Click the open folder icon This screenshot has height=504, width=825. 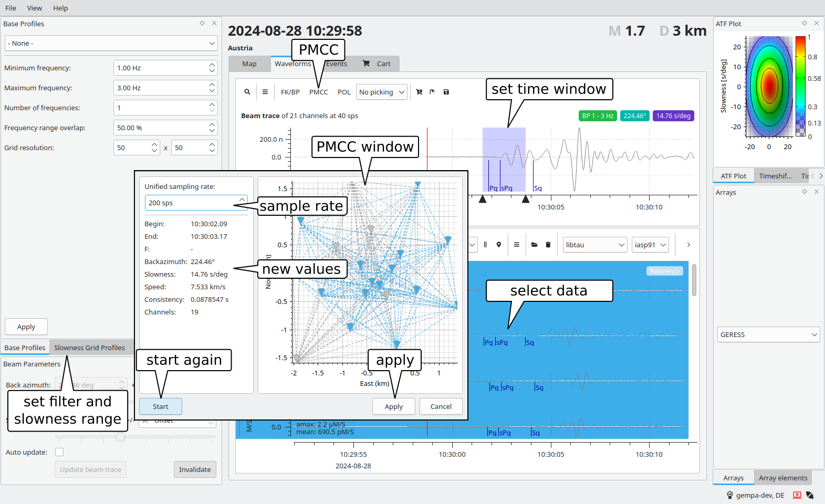[x=535, y=245]
